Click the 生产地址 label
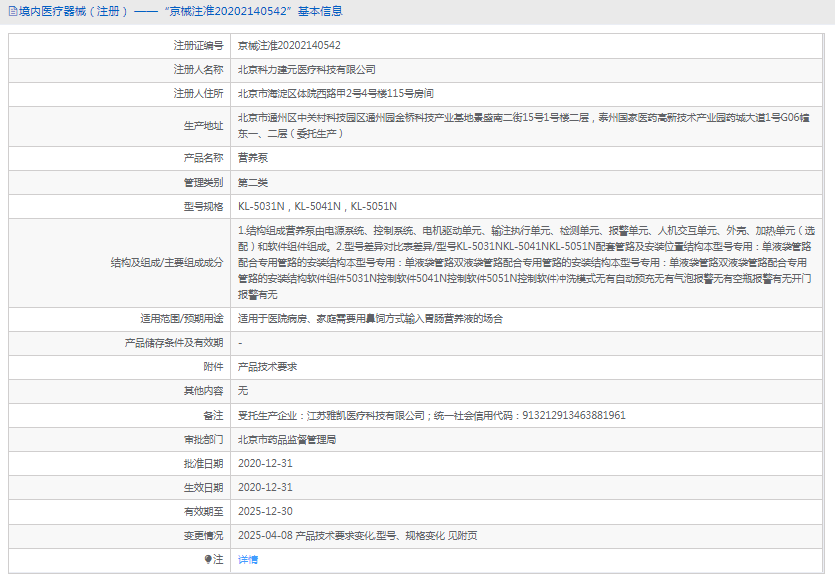Viewport: 835px width, 577px height. [203, 126]
